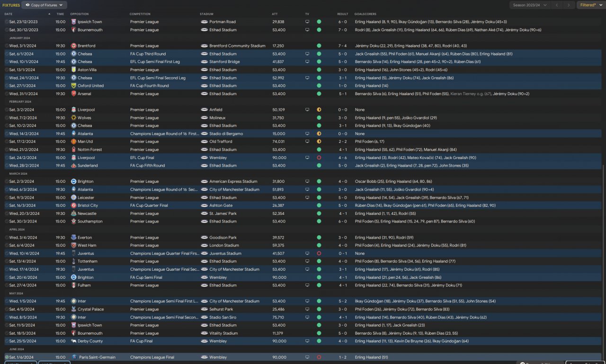Image resolution: width=606 pixels, height=364 pixels.
Task: Open the Copy of Fixtures view dropdown
Action: pyautogui.click(x=45, y=5)
